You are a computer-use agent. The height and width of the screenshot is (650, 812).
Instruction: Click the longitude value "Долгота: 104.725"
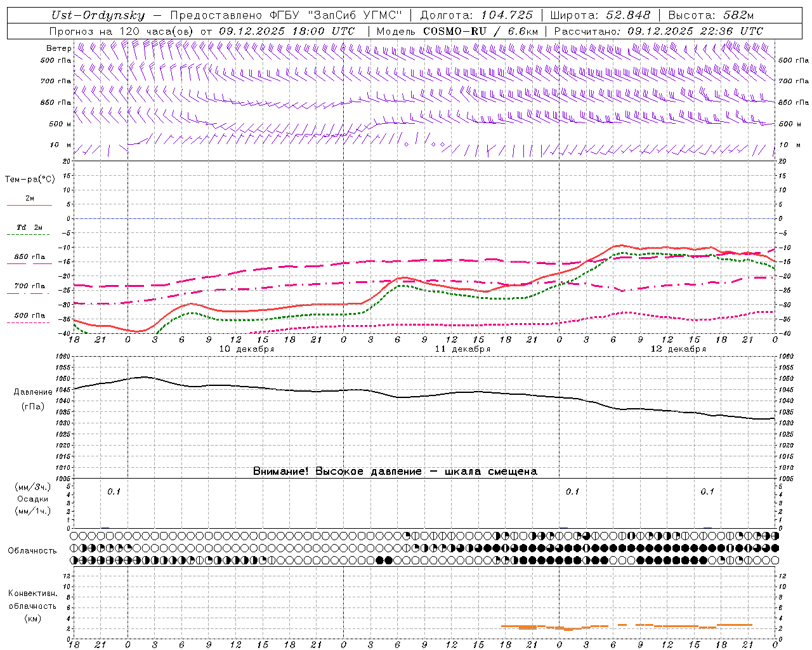click(476, 15)
